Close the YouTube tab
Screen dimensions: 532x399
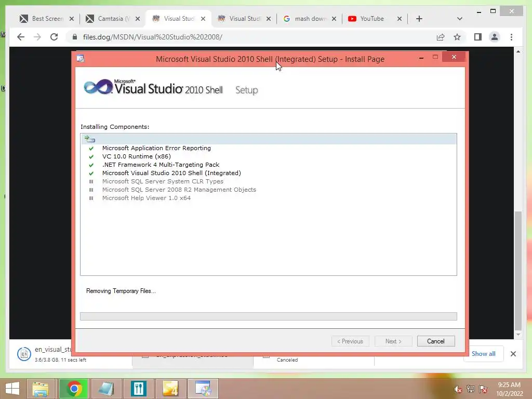pyautogui.click(x=400, y=19)
